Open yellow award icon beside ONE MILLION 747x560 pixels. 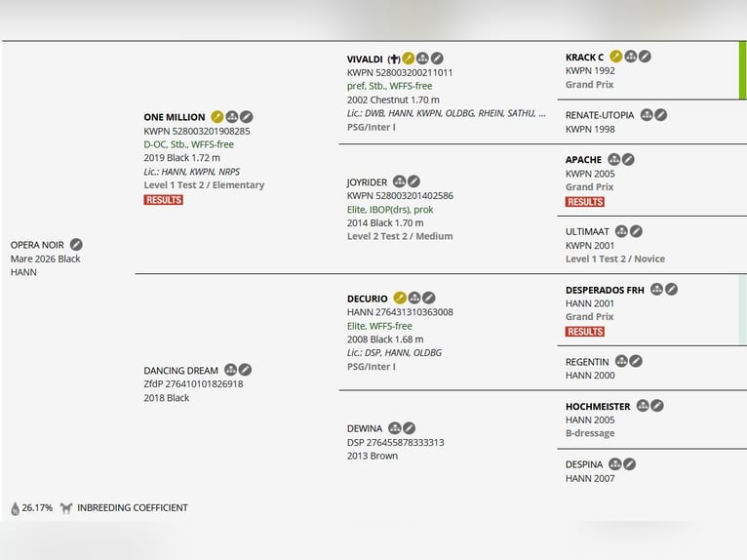217,117
